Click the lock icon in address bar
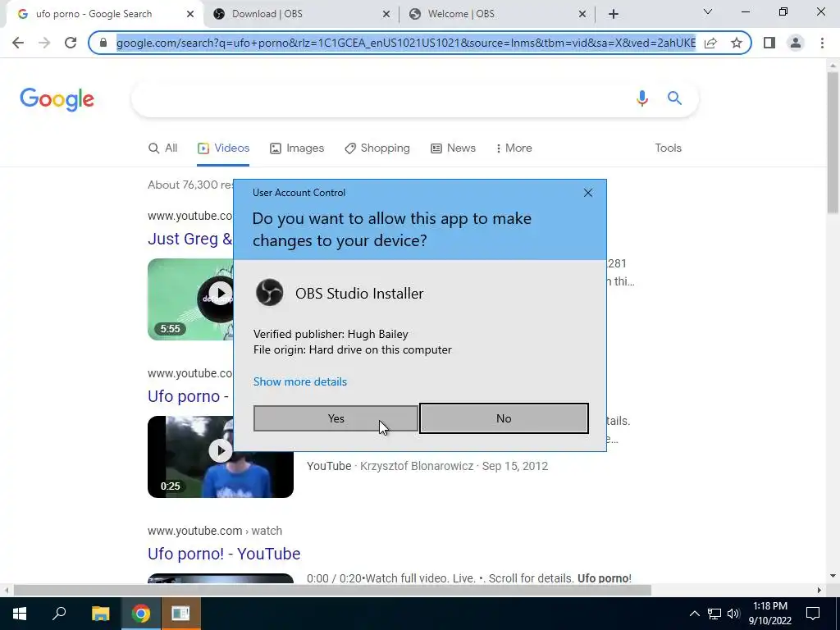840x630 pixels. coord(103,43)
